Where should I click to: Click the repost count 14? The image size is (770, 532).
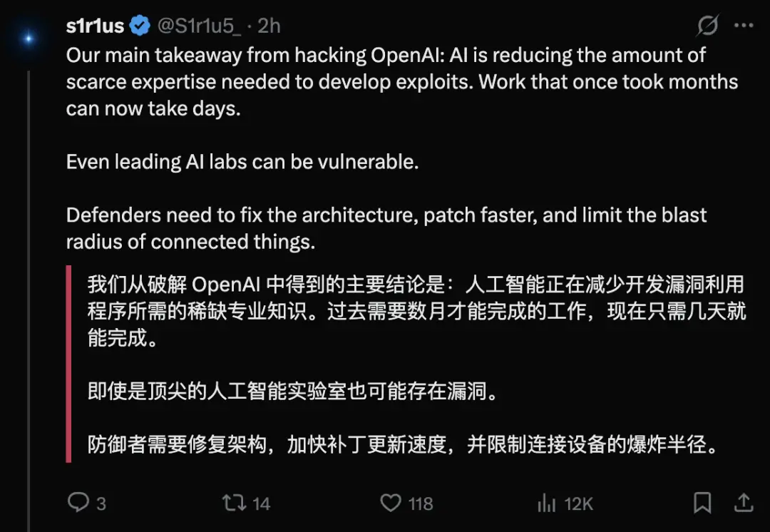point(261,503)
